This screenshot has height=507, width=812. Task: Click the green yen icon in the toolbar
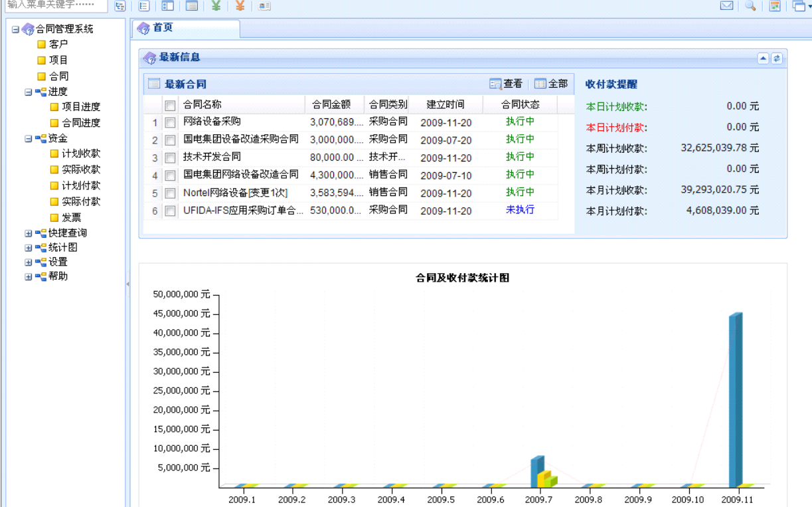(216, 6)
